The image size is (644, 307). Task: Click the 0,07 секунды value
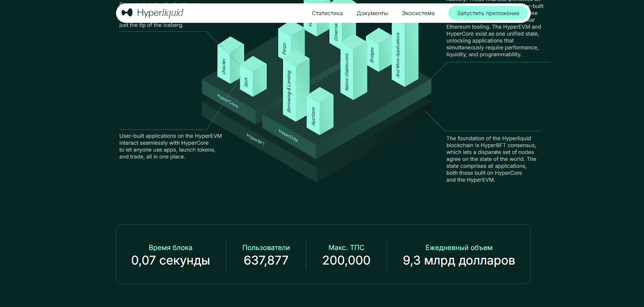pos(170,260)
